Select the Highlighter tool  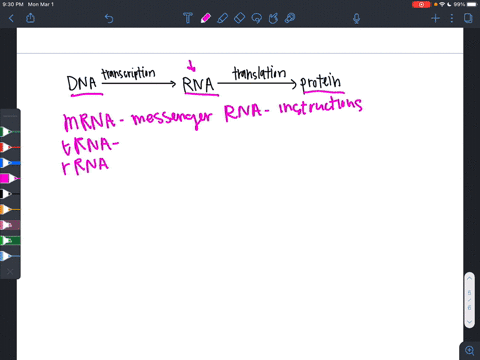[x=222, y=18]
